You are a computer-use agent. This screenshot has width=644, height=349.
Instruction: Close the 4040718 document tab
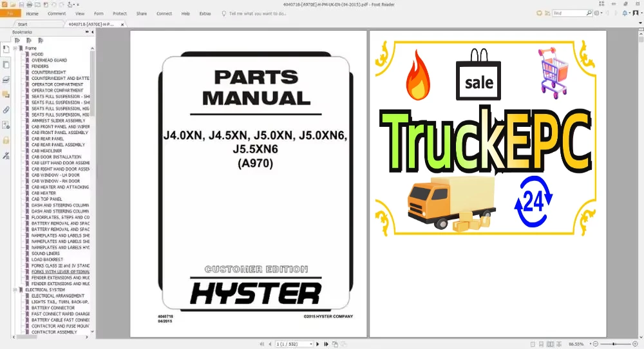(122, 24)
